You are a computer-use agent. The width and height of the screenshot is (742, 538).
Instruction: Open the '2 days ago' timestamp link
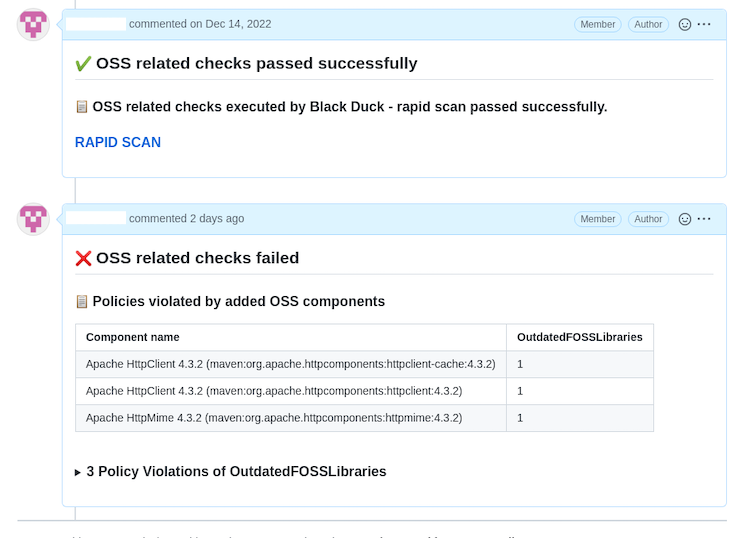pos(217,219)
